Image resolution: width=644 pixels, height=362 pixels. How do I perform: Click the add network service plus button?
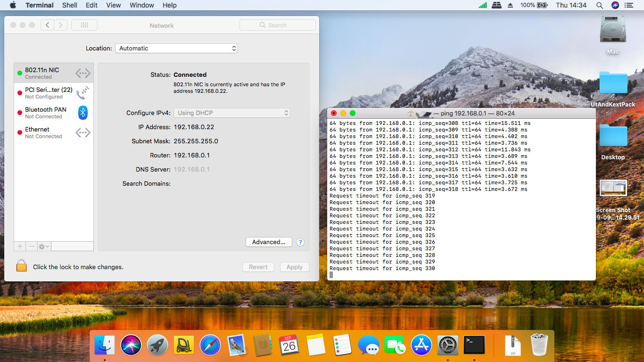click(20, 247)
